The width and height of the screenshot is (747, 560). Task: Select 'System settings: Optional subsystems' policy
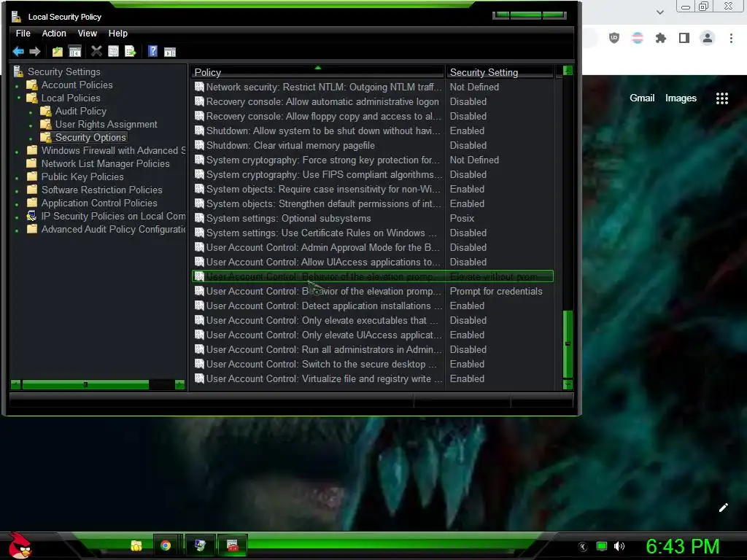[x=373, y=218]
